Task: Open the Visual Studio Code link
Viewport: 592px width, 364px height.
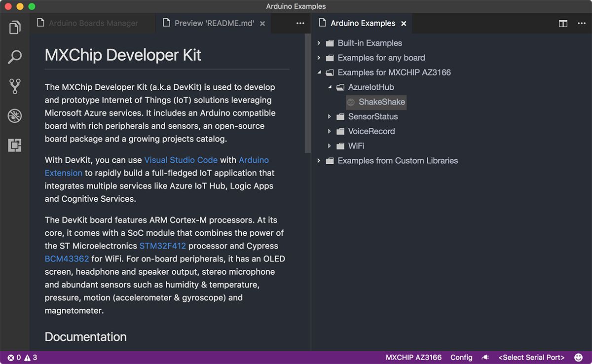Action: click(181, 160)
